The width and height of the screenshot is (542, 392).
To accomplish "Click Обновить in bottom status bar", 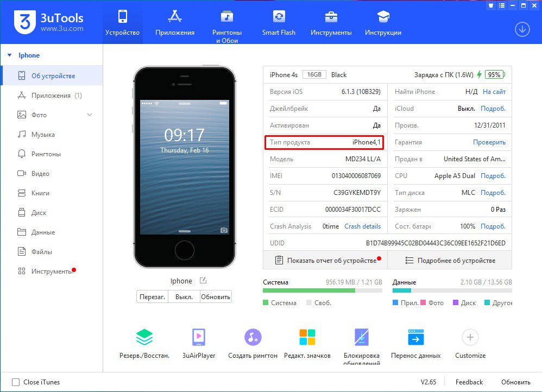I will coord(516,382).
